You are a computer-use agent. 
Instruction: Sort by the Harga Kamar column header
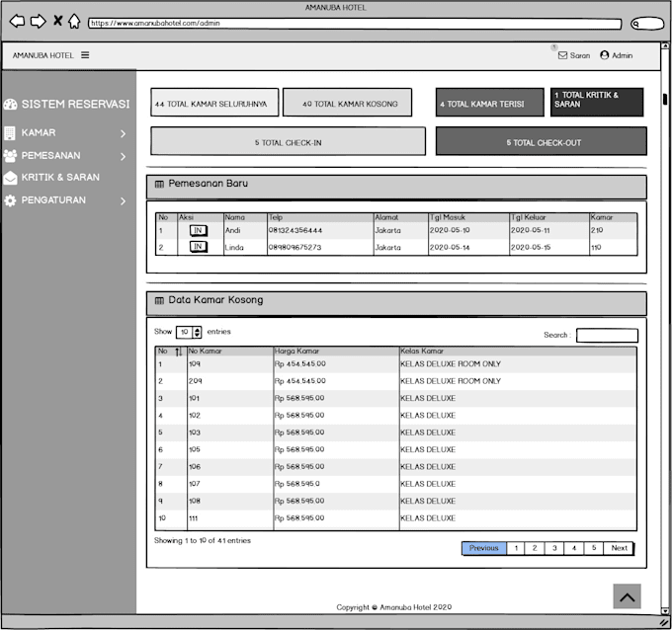point(296,352)
